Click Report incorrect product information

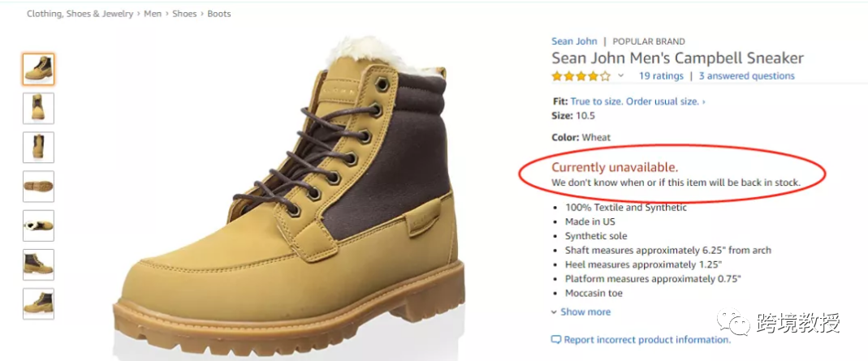pyautogui.click(x=647, y=340)
